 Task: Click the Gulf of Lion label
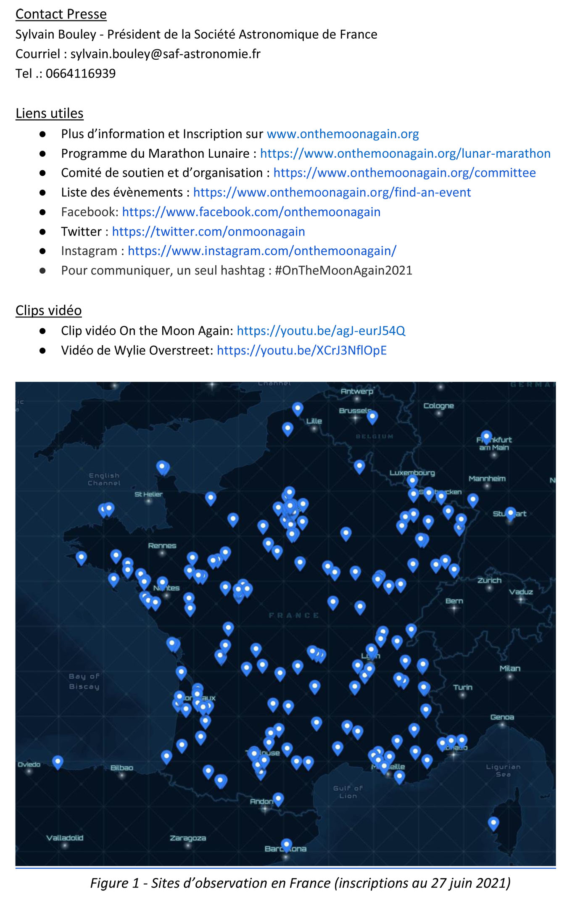point(348,792)
